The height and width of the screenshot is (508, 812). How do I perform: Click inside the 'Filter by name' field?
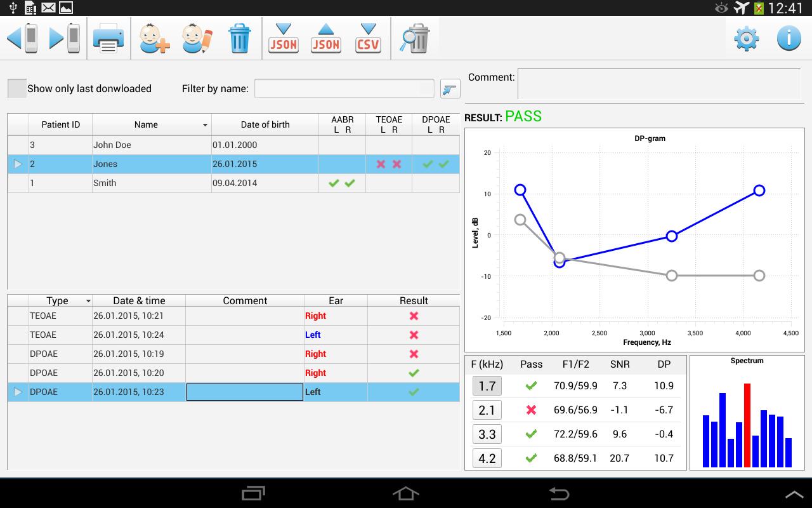(x=344, y=88)
